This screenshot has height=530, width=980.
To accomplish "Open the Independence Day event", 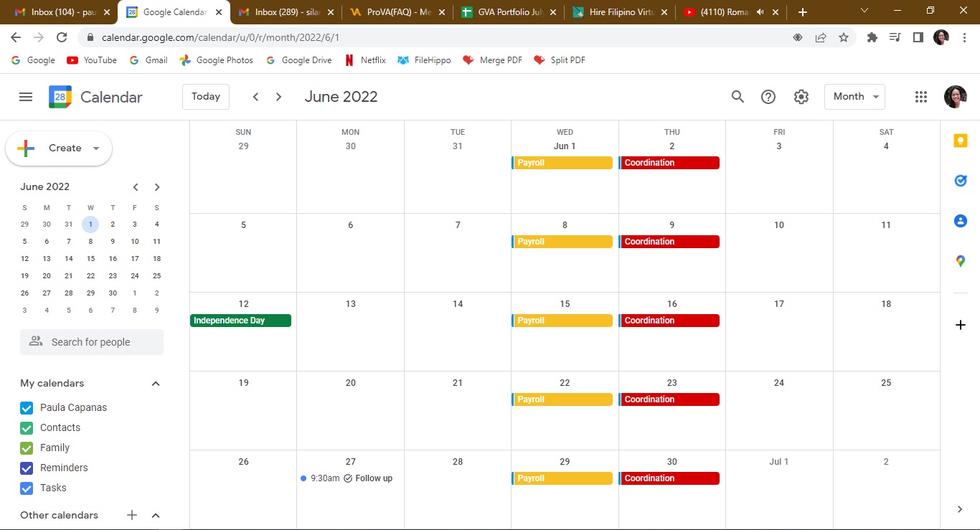I will pyautogui.click(x=240, y=321).
